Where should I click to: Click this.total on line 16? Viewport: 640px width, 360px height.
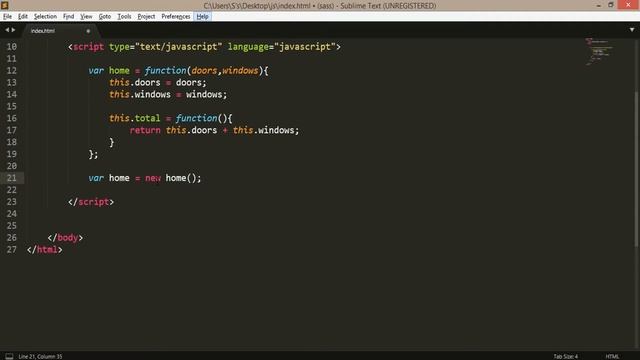pyautogui.click(x=135, y=118)
